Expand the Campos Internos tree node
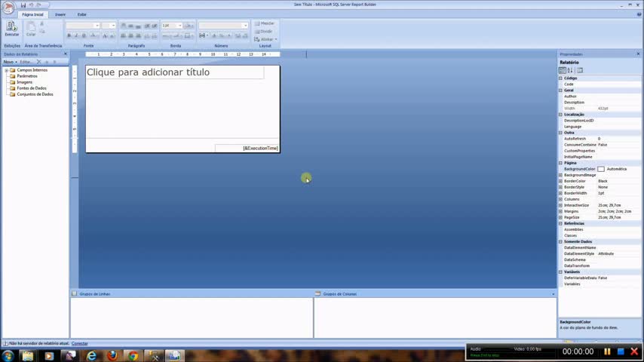This screenshot has width=644, height=362. click(6, 70)
